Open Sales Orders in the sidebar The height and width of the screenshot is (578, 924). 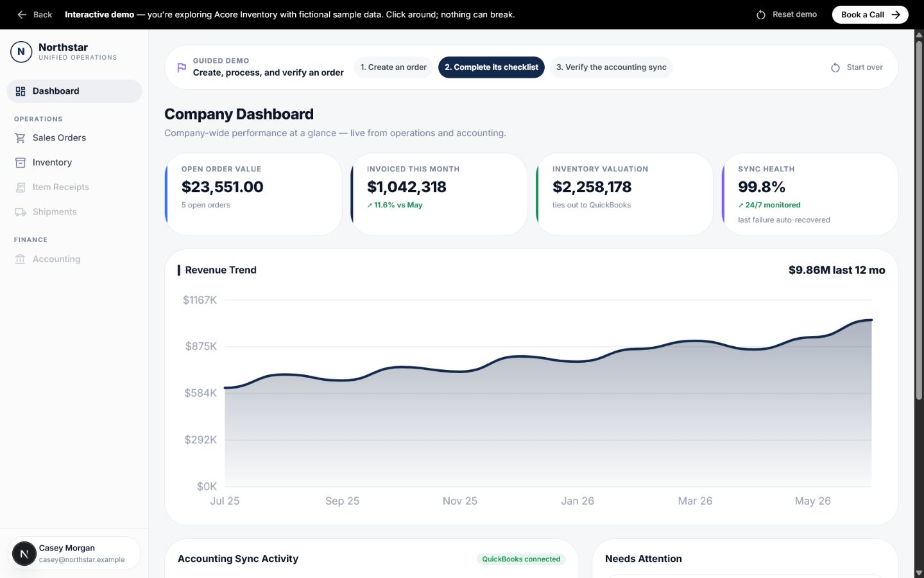74,138
